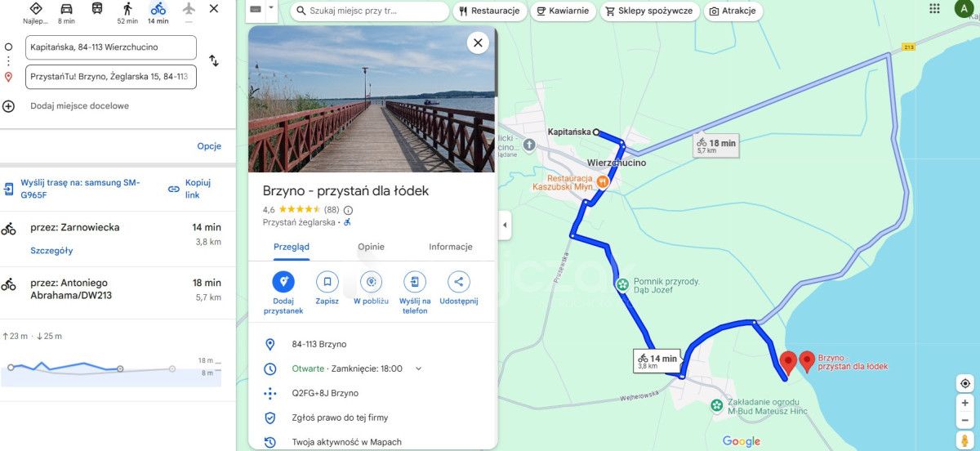This screenshot has height=451, width=980.
Task: Filter map by Restauracje chip
Action: (x=490, y=11)
